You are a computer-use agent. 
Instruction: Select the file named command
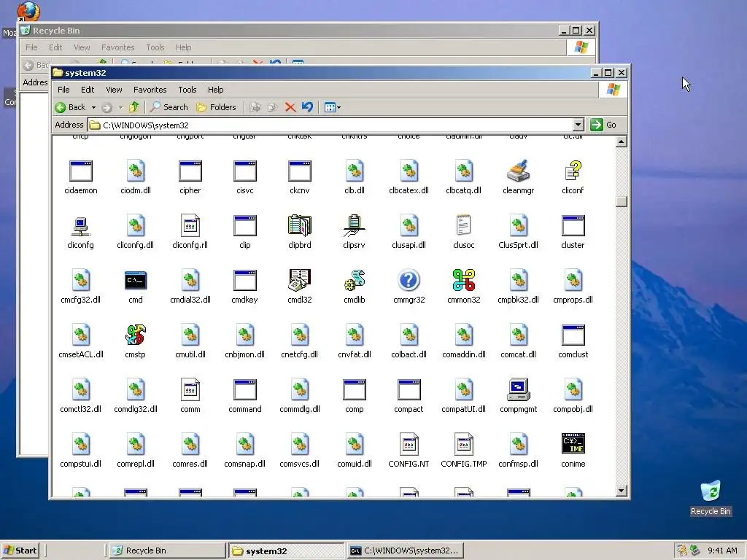[x=245, y=396]
